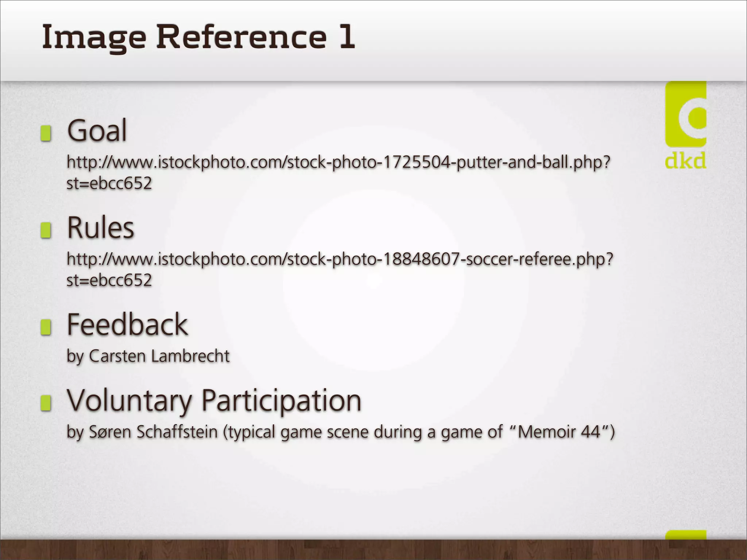This screenshot has height=560, width=747.
Task: Click the dkd text under logo
Action: point(685,161)
